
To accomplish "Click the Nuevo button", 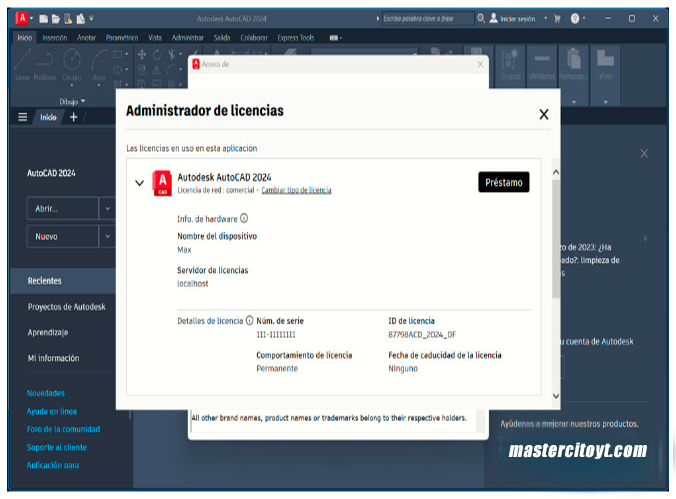I will pos(63,236).
